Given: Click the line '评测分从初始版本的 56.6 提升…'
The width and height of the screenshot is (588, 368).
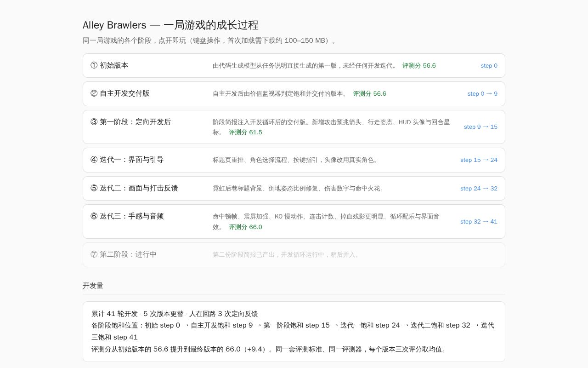Looking at the screenshot, I should [x=270, y=349].
